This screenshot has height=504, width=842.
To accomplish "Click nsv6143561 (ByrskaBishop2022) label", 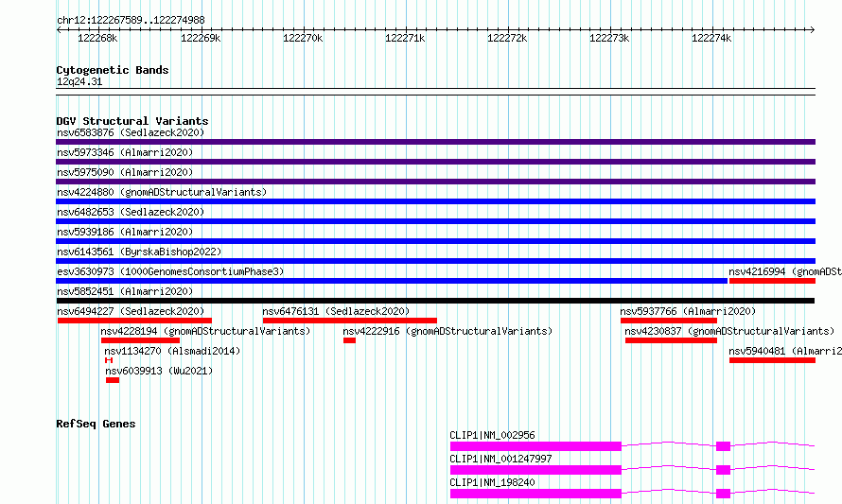I will click(x=139, y=252).
